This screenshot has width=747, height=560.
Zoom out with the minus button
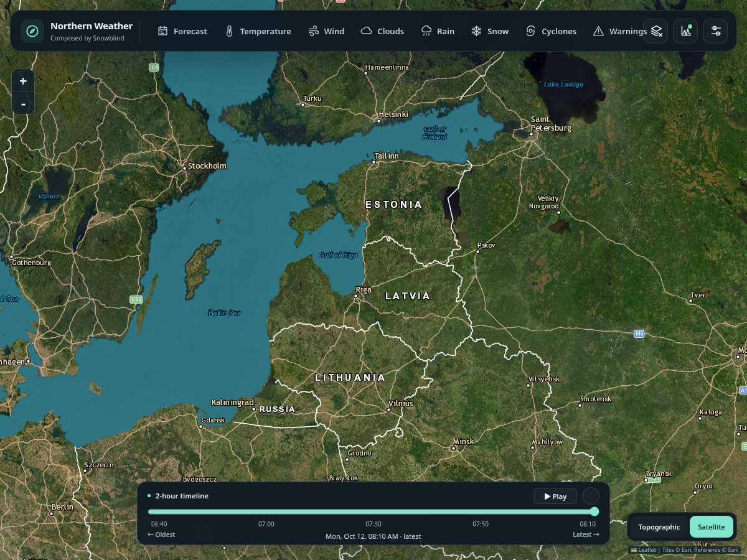(23, 103)
